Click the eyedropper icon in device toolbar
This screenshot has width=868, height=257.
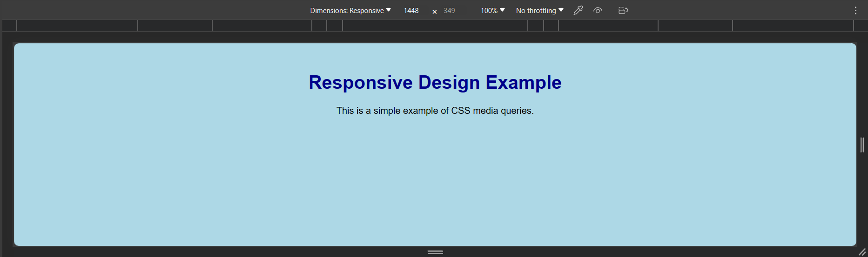[x=578, y=10]
